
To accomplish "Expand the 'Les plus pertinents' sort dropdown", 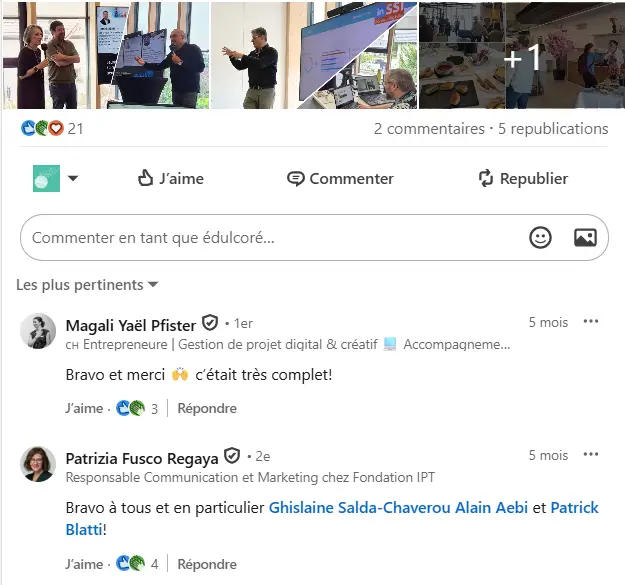I will click(87, 285).
